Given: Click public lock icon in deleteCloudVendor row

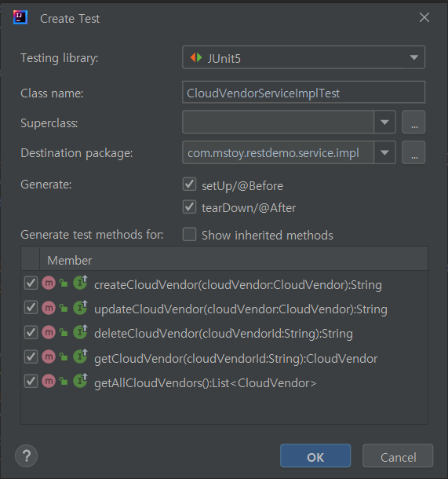Looking at the screenshot, I should [64, 332].
